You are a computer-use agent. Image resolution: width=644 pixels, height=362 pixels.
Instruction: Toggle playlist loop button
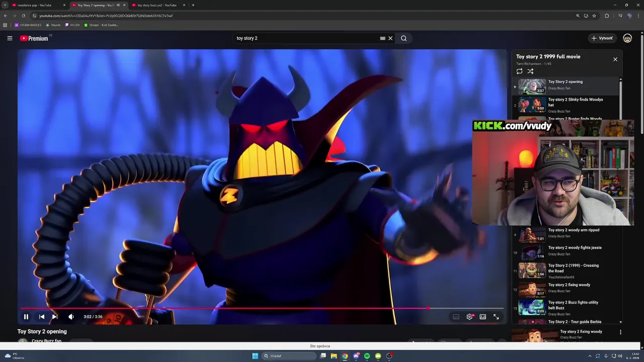[520, 71]
